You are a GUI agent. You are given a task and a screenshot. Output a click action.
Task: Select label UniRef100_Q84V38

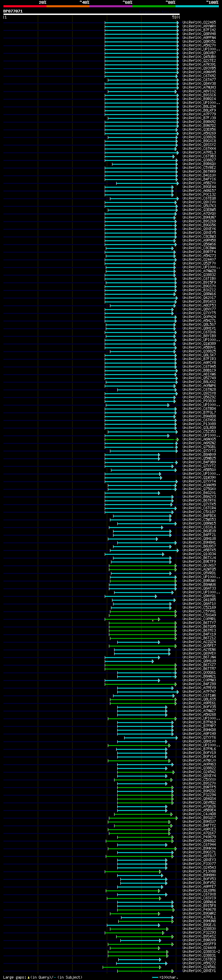point(199,84)
